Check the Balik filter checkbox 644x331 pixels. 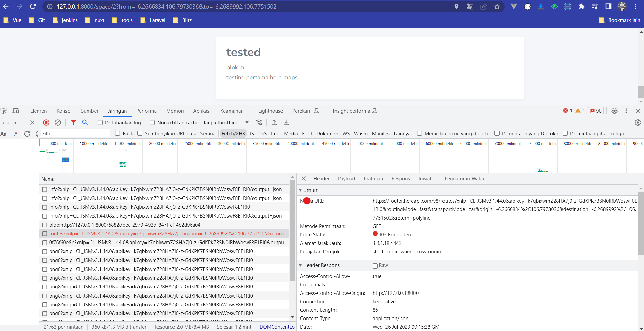117,133
